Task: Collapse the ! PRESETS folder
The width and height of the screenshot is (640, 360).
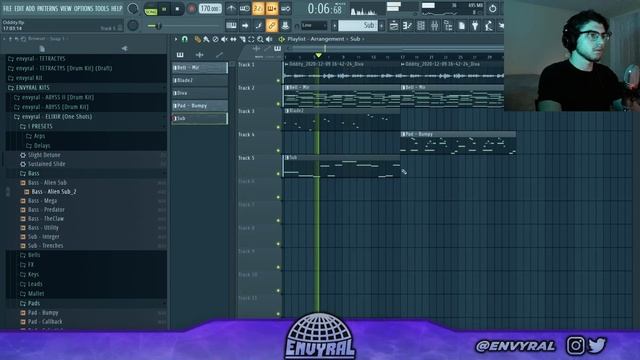Action: tap(40, 127)
